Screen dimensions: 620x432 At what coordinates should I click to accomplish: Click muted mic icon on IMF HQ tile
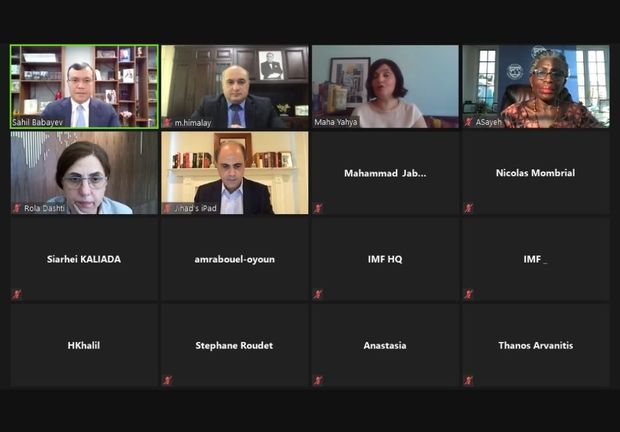coord(318,294)
